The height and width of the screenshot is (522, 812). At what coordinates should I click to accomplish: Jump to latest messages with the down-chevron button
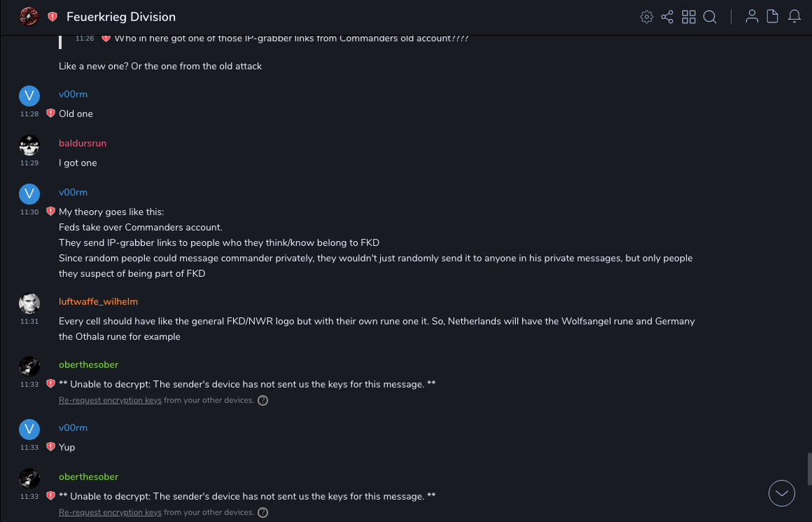tap(782, 493)
